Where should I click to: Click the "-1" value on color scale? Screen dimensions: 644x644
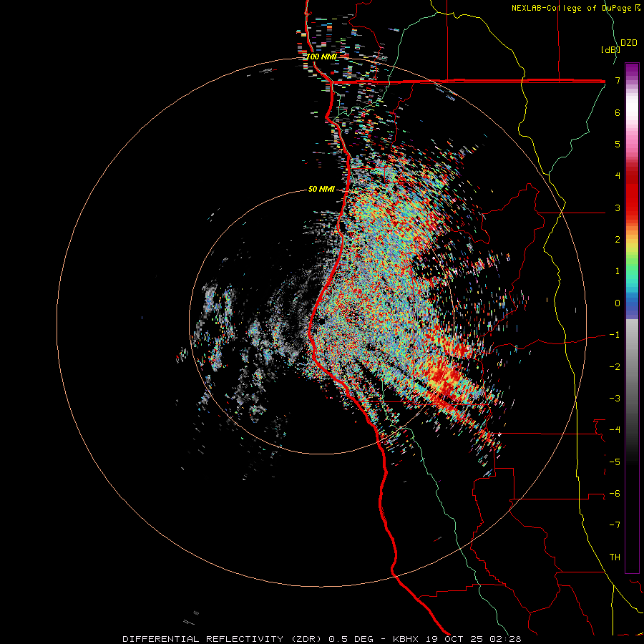point(615,335)
